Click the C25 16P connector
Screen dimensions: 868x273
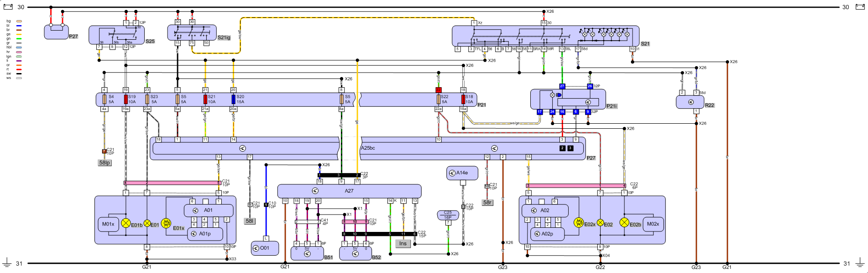tap(448, 215)
